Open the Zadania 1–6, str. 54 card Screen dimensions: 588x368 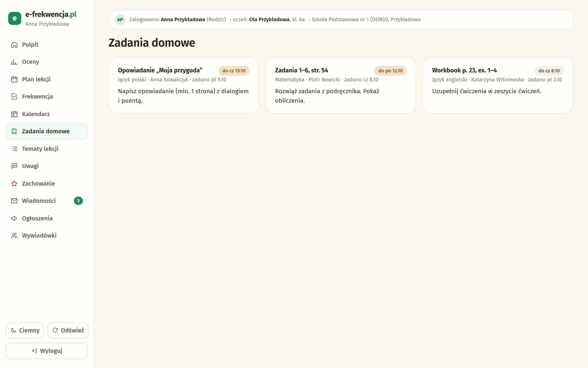(341, 85)
